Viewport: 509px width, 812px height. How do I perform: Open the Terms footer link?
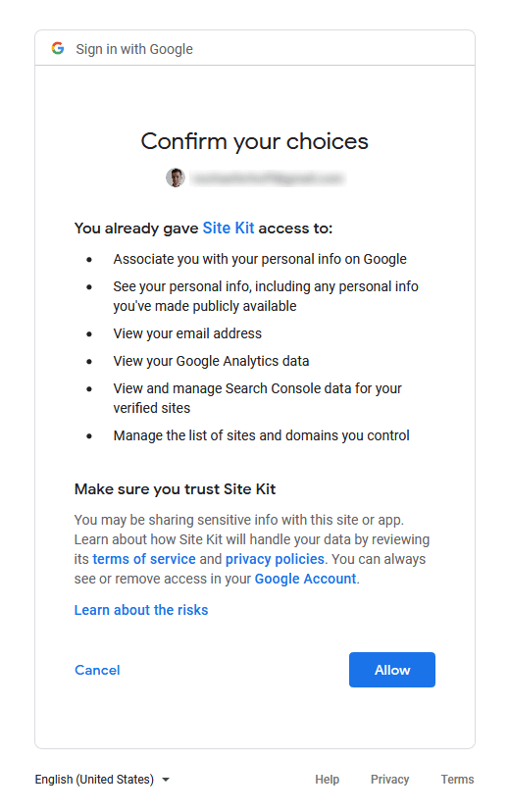pos(457,780)
